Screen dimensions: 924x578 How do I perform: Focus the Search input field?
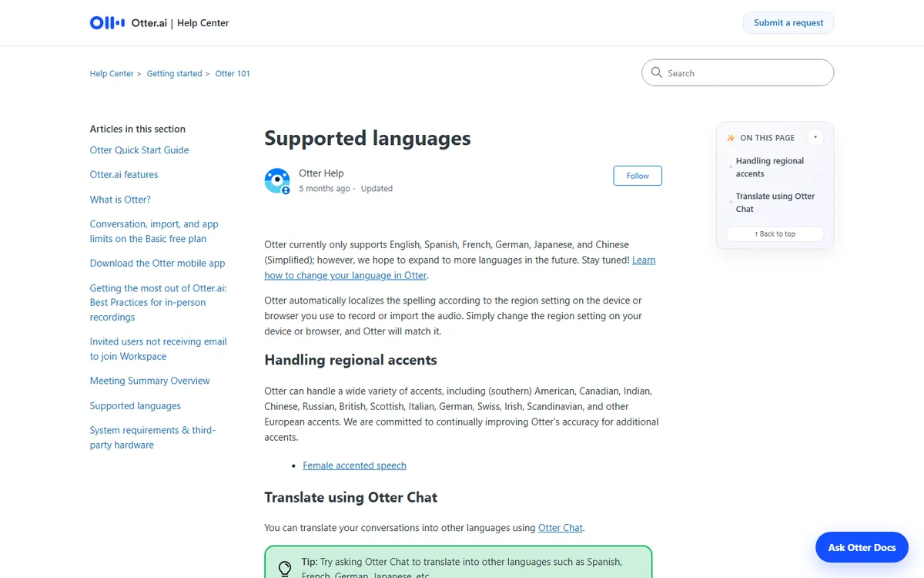pos(738,72)
